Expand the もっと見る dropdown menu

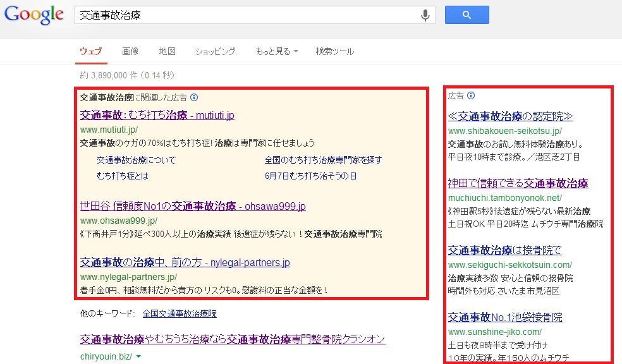point(277,52)
